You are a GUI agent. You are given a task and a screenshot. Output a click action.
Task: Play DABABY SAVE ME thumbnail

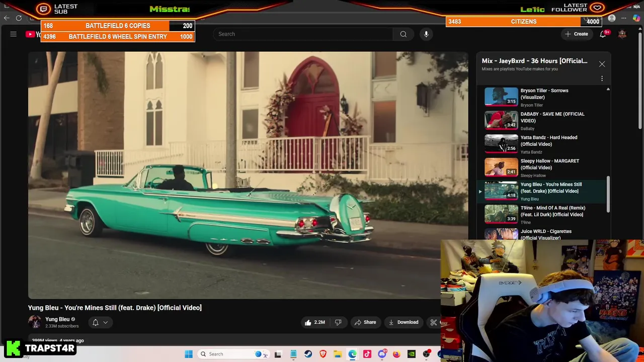pyautogui.click(x=501, y=120)
